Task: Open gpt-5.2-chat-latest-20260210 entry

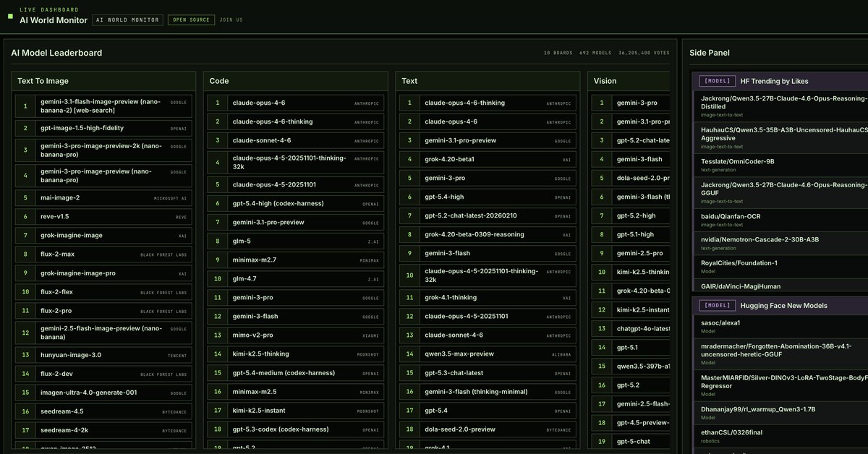Action: click(488, 215)
